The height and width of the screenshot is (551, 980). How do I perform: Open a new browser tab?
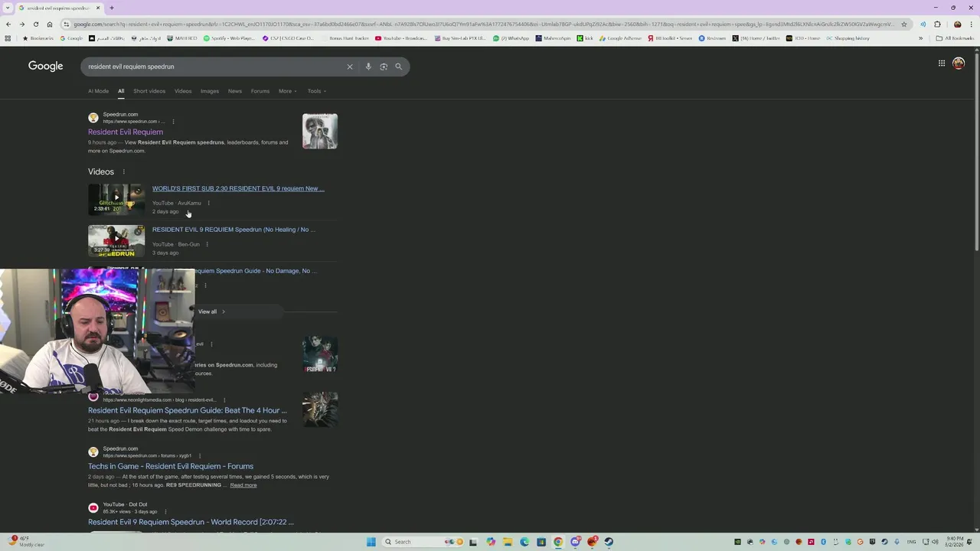[112, 8]
